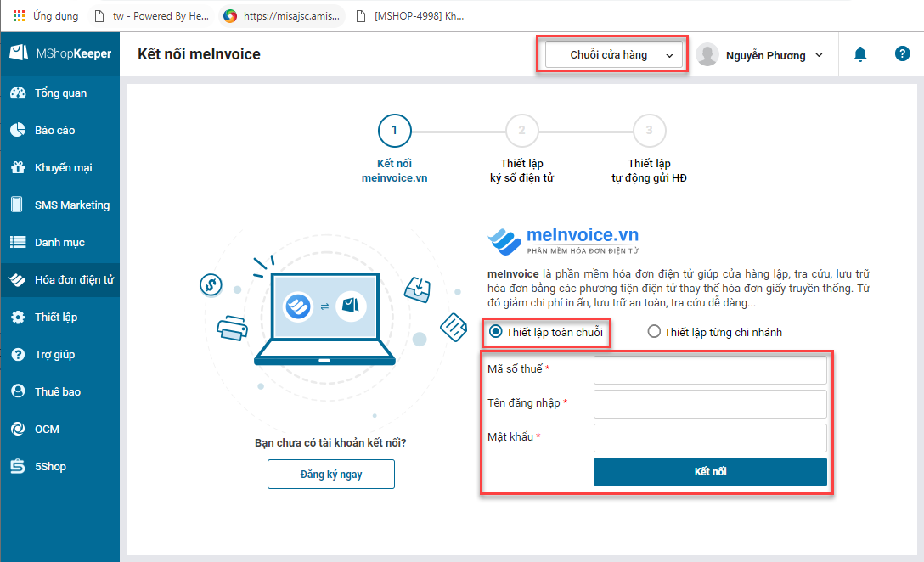The height and width of the screenshot is (562, 924).
Task: Click the Kết nối button
Action: click(x=710, y=472)
